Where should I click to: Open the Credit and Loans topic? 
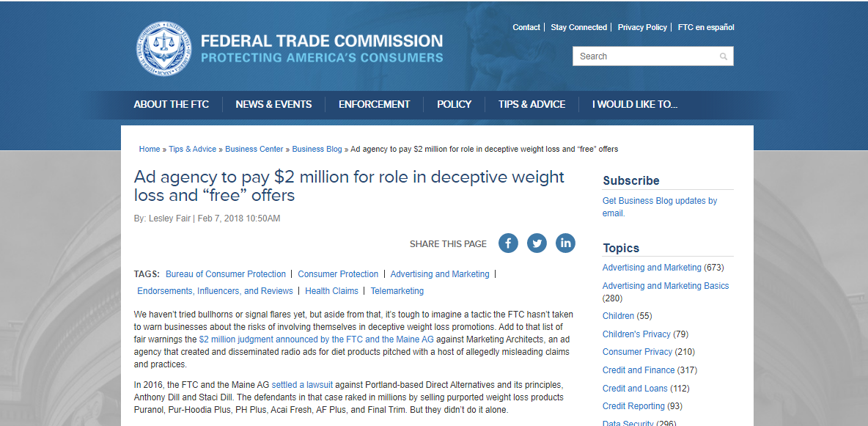[x=635, y=389]
